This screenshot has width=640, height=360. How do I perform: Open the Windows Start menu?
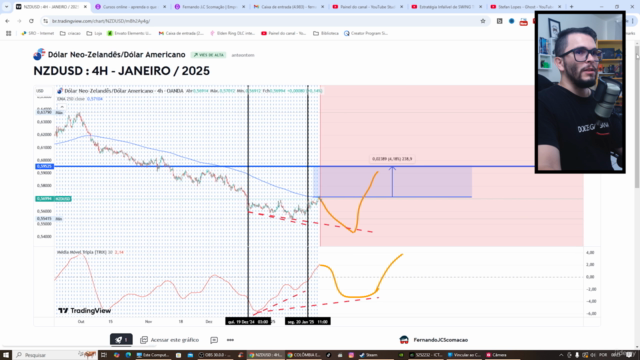click(6, 355)
